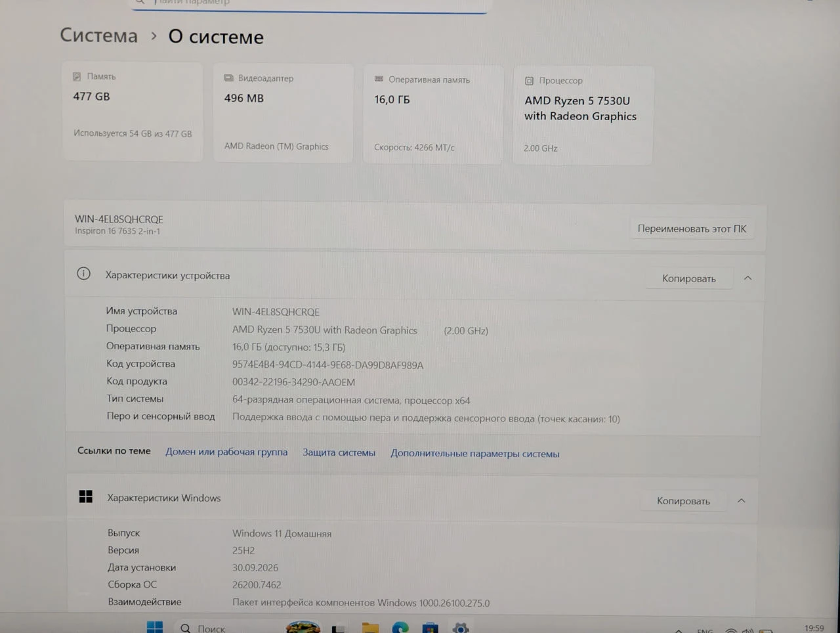Open the Память 477 GB card
The height and width of the screenshot is (633, 840).
[x=133, y=111]
